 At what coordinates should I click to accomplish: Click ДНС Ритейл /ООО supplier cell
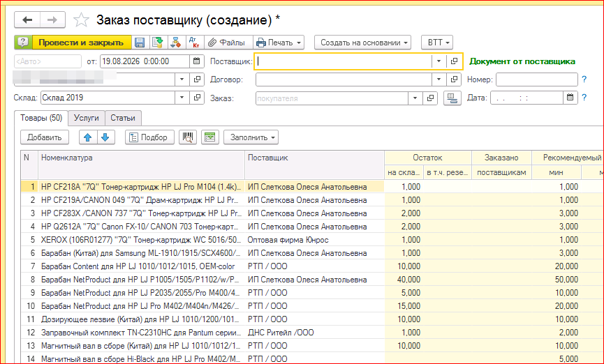(x=314, y=333)
